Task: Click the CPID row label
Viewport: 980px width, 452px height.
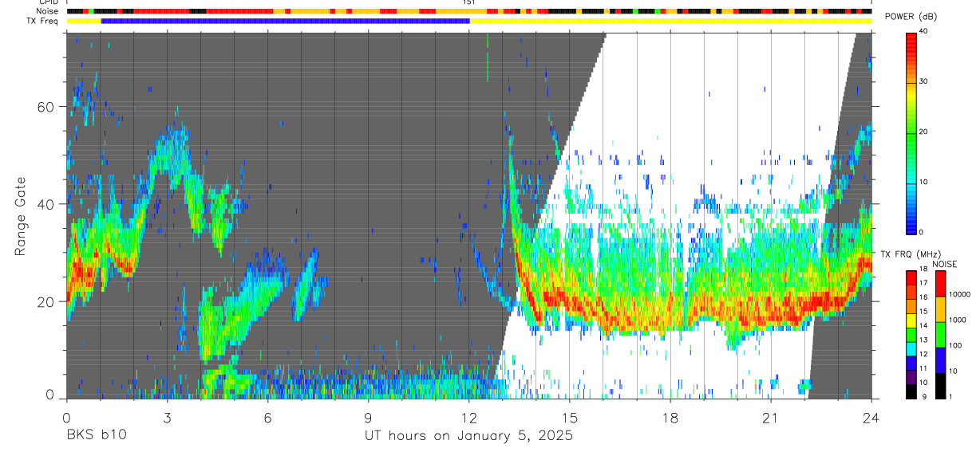Action: click(49, 2)
